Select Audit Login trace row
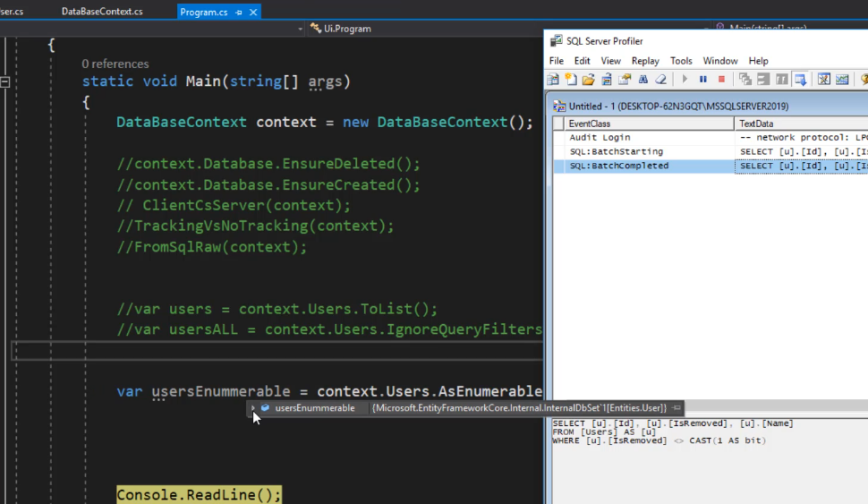868x504 pixels. 711,137
